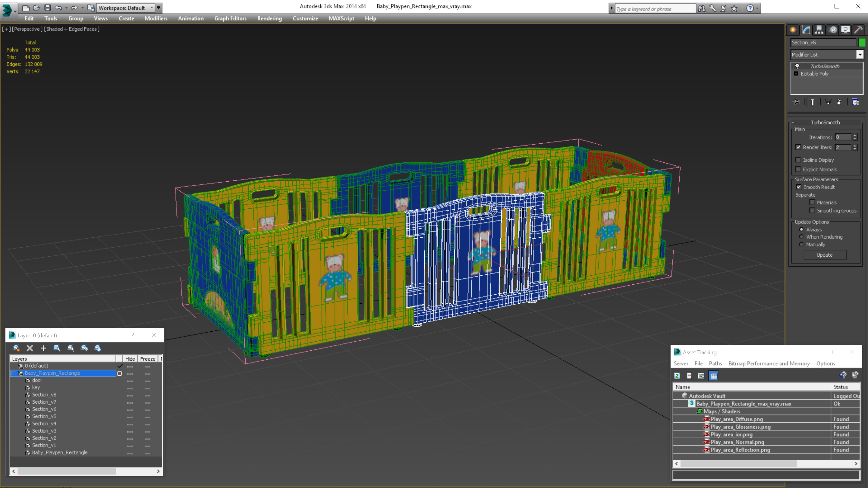This screenshot has width=868, height=488.
Task: Open the Modifier List dropdown
Action: [x=860, y=55]
